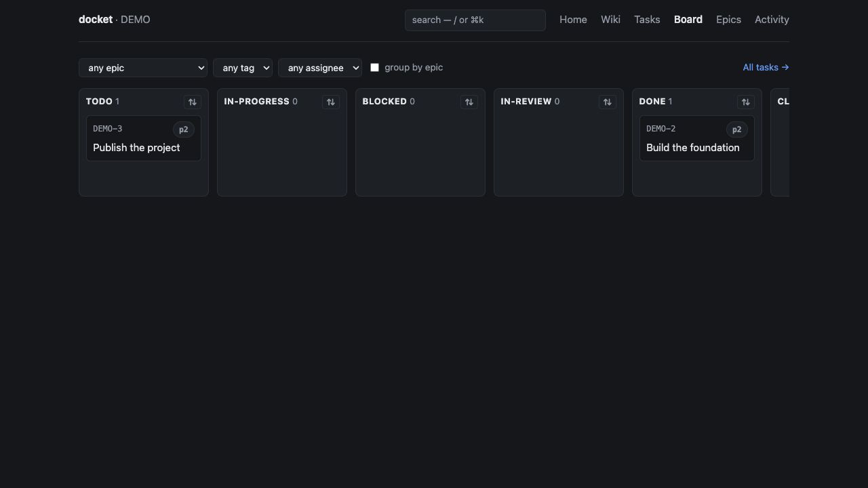Open the any tag filter dropdown
Image resolution: width=868 pixels, height=488 pixels.
coord(243,68)
